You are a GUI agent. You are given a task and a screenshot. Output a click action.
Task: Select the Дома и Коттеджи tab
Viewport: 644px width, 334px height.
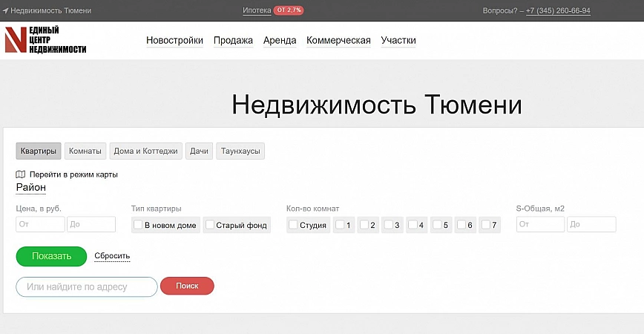coord(145,151)
